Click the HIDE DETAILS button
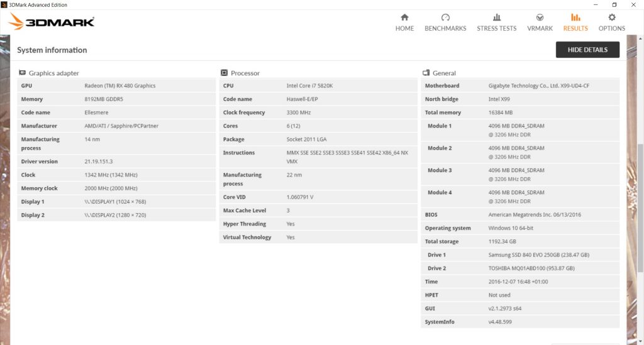The image size is (644, 345). tap(587, 50)
